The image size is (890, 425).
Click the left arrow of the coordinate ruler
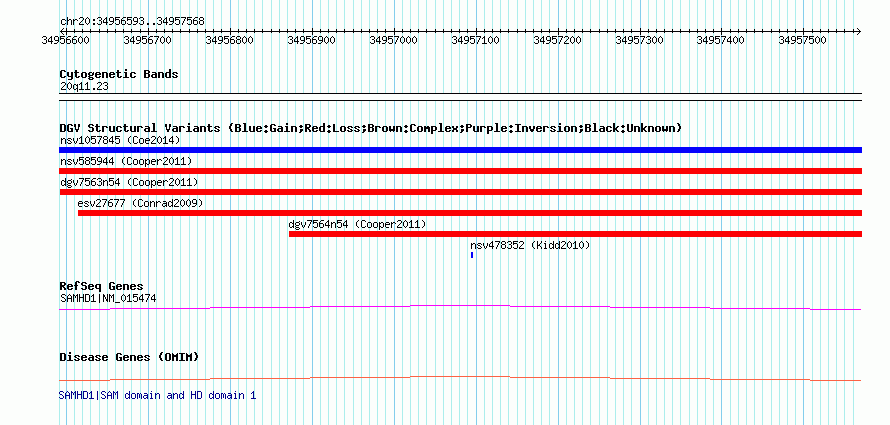pos(63,31)
